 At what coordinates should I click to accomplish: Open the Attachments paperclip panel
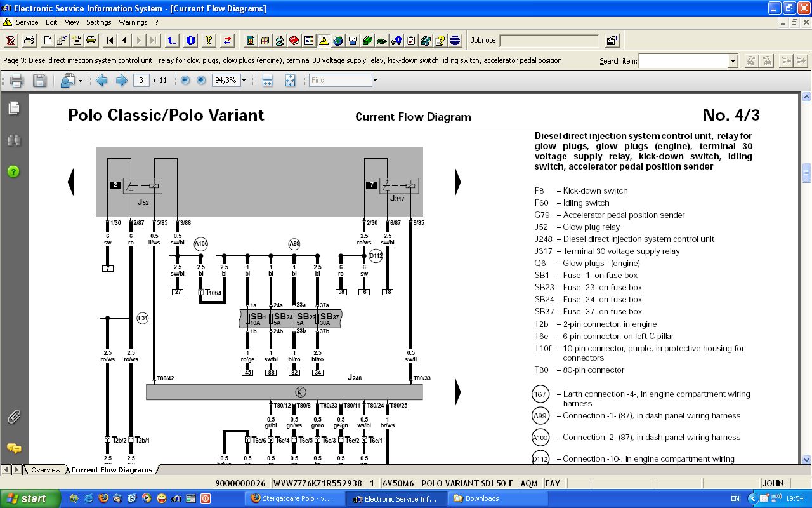coord(13,417)
